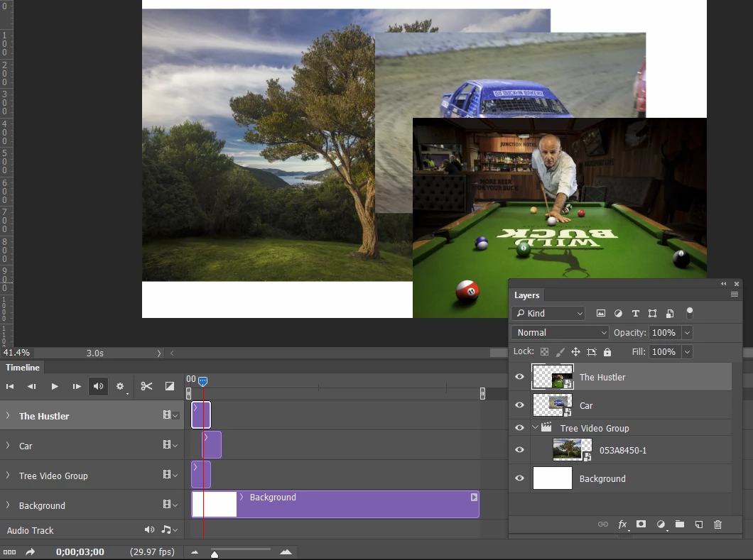The width and height of the screenshot is (753, 560).
Task: Collapse Tree Video Group in Layers panel
Action: [535, 427]
